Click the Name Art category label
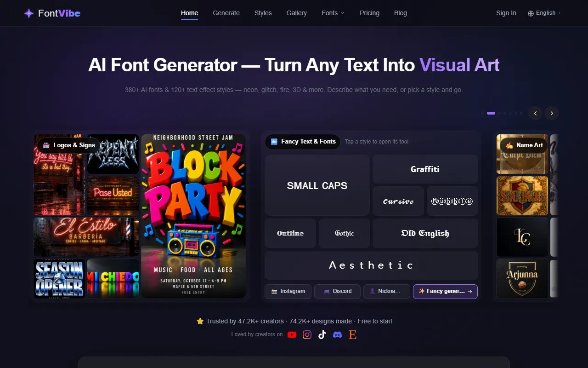This screenshot has width=588, height=368. click(x=524, y=145)
